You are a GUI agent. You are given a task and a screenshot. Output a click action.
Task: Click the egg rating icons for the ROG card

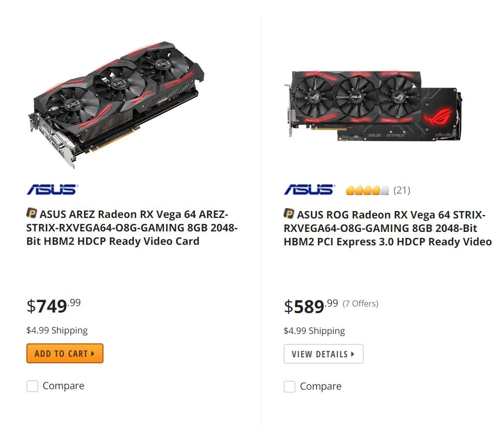tap(367, 190)
